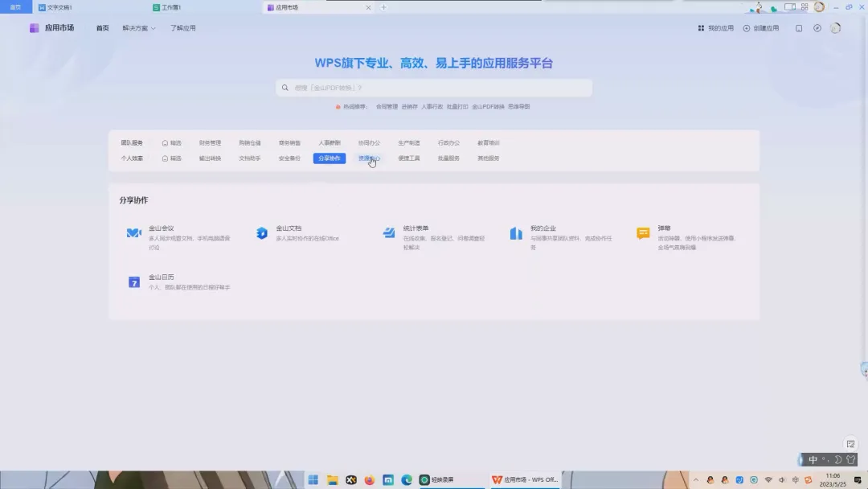
Task: Add a new tab with plus button
Action: (383, 7)
